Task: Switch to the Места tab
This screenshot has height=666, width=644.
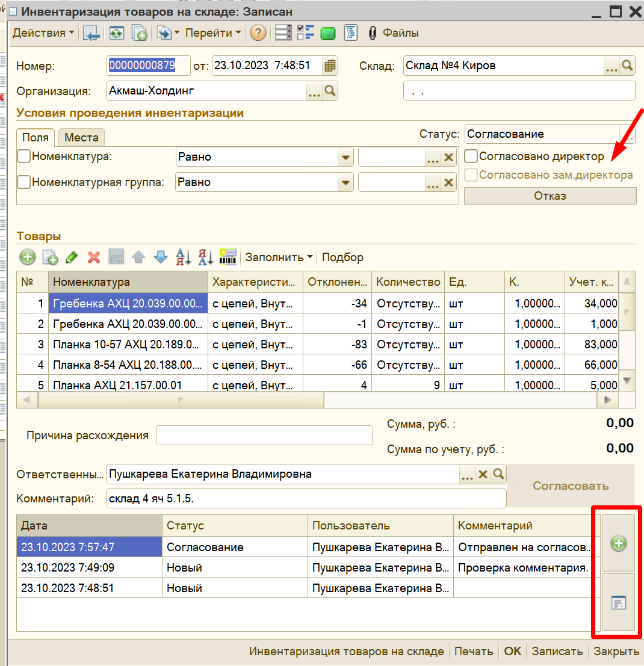Action: [81, 138]
